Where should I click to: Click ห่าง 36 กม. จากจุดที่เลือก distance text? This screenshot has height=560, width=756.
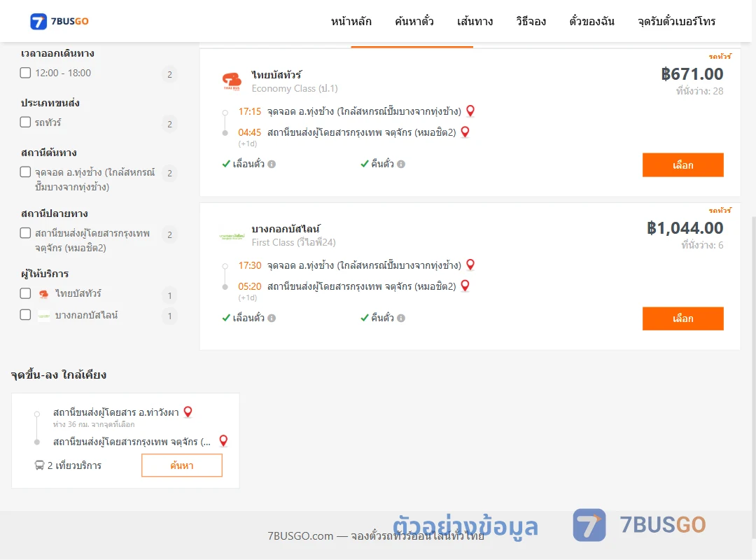tap(94, 424)
